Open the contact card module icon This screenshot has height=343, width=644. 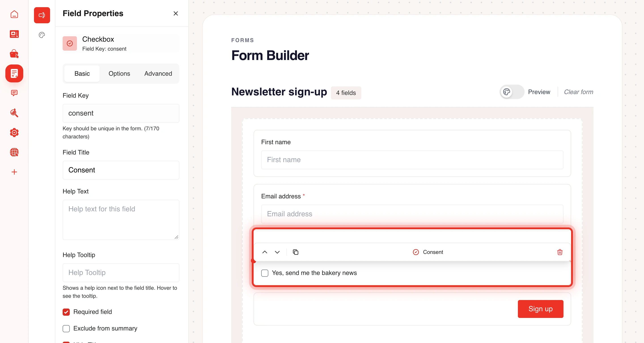point(14,34)
